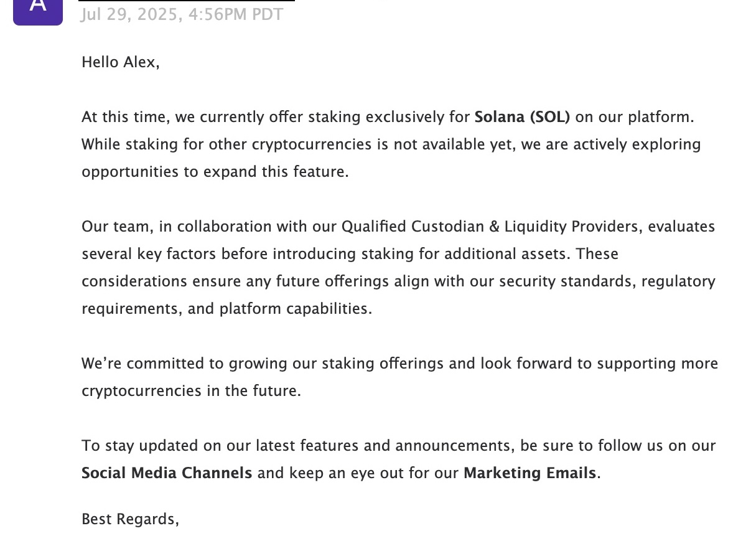Click the "requirements, and platform capabilities." line

[226, 309]
